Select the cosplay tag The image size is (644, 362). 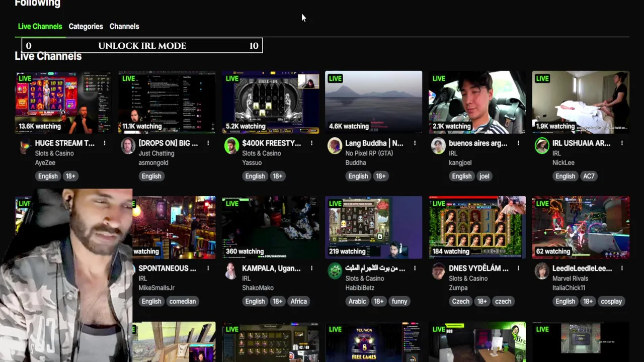pos(611,301)
